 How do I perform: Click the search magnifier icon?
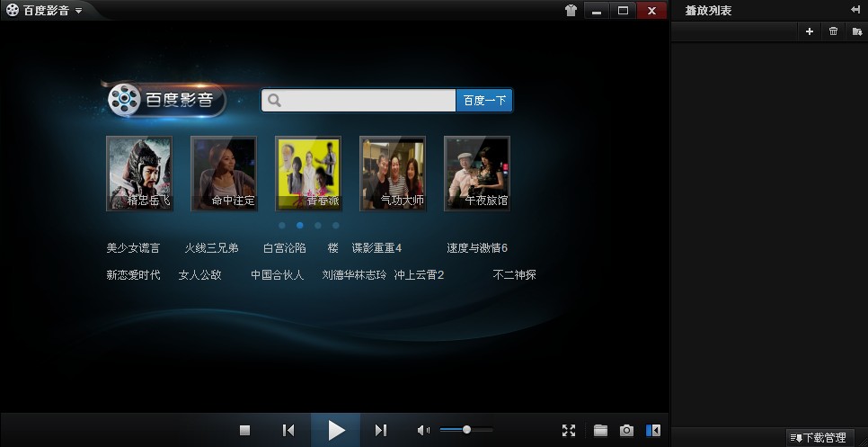274,100
